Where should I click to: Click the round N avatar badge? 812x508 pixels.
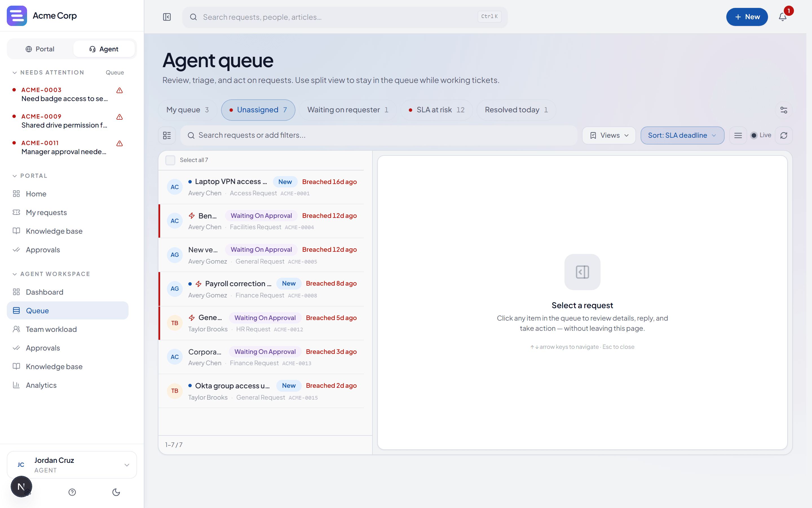pyautogui.click(x=21, y=487)
